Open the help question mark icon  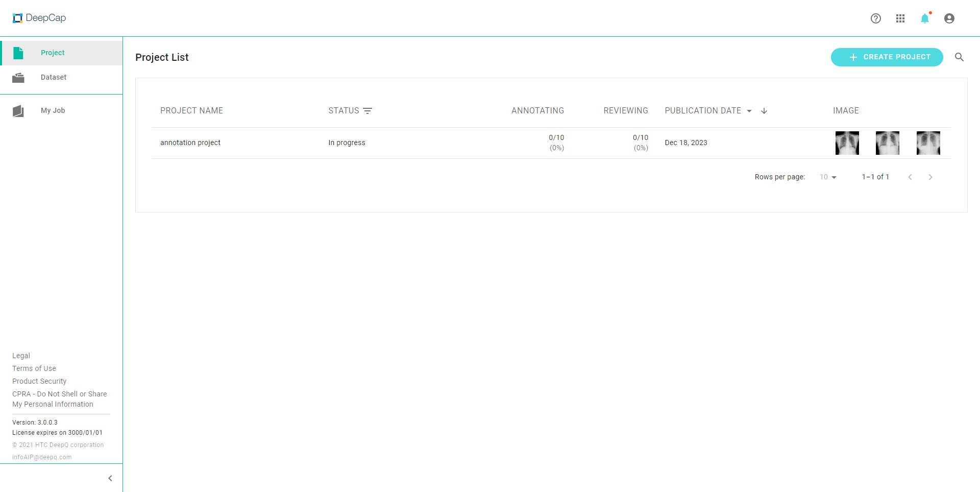[x=876, y=18]
